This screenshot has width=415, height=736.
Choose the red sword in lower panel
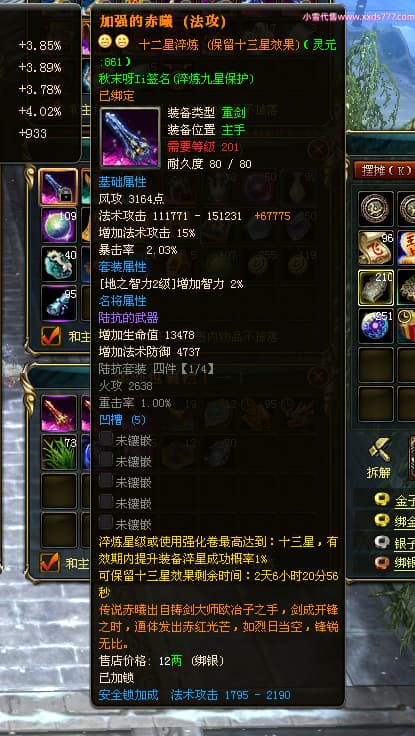pos(59,413)
